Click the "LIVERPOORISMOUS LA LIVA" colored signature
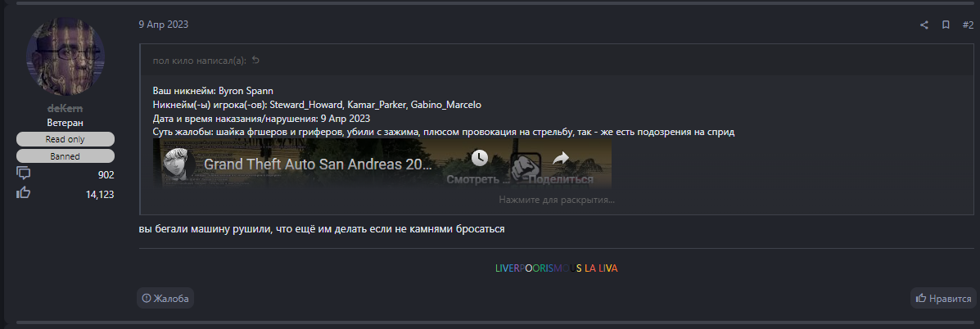 [556, 268]
